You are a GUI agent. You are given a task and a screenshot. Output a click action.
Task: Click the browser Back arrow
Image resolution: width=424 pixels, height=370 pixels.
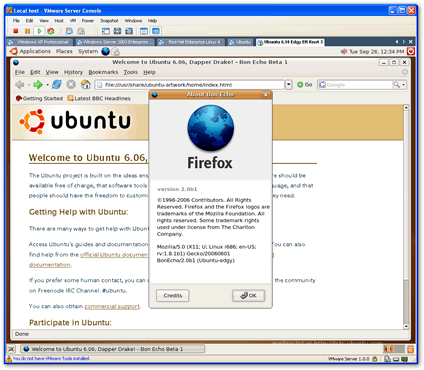20,85
